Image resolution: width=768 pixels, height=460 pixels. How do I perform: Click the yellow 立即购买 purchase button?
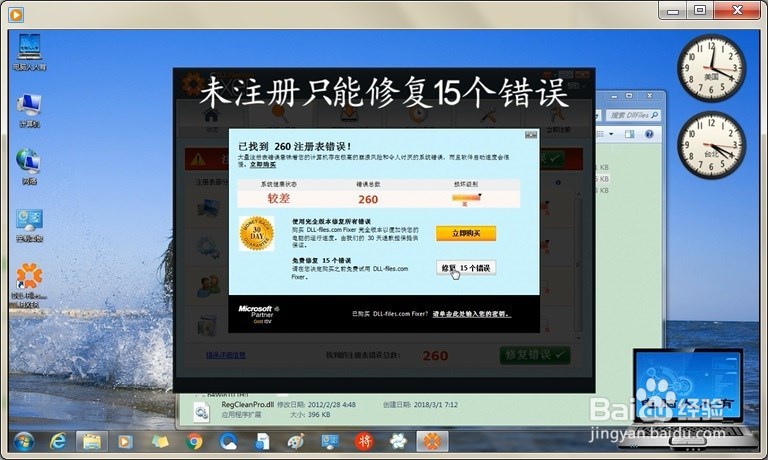(x=466, y=233)
